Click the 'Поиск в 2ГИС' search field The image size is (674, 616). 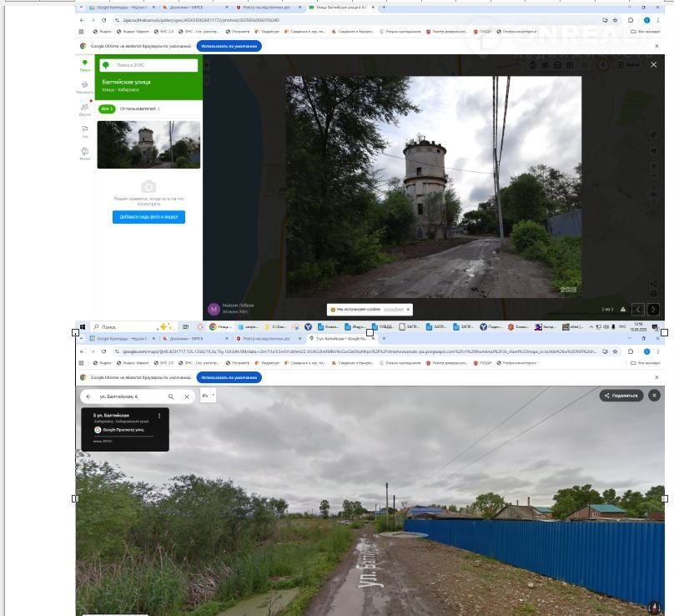click(154, 64)
